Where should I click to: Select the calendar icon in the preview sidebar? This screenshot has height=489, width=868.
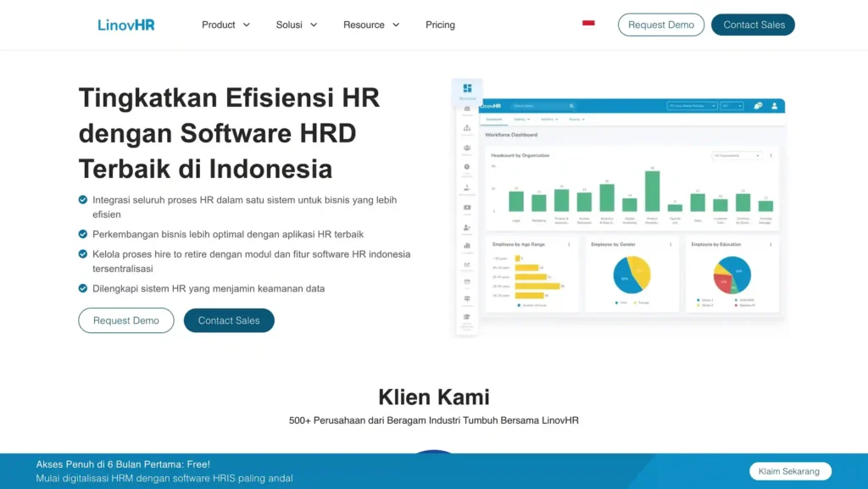click(467, 281)
